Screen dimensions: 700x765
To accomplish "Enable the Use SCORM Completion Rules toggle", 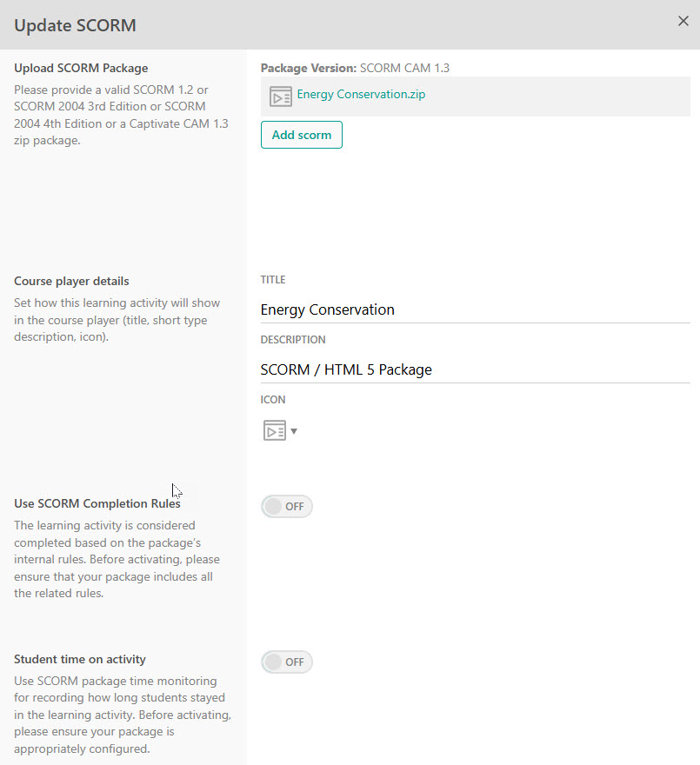I will pos(286,506).
